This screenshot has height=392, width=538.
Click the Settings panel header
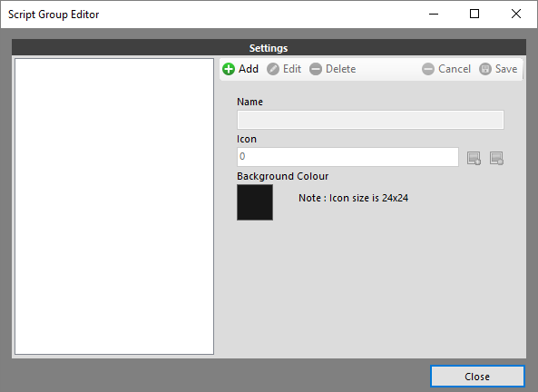click(269, 48)
